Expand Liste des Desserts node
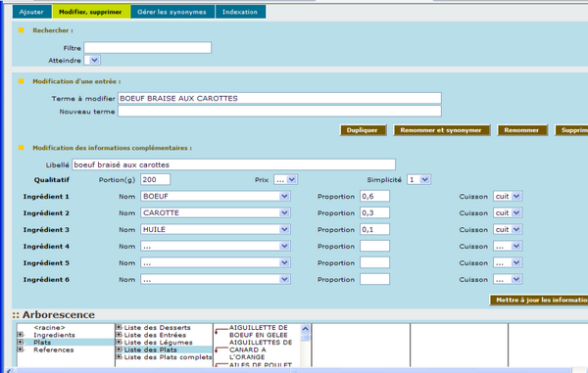The height and width of the screenshot is (373, 588). [x=119, y=327]
